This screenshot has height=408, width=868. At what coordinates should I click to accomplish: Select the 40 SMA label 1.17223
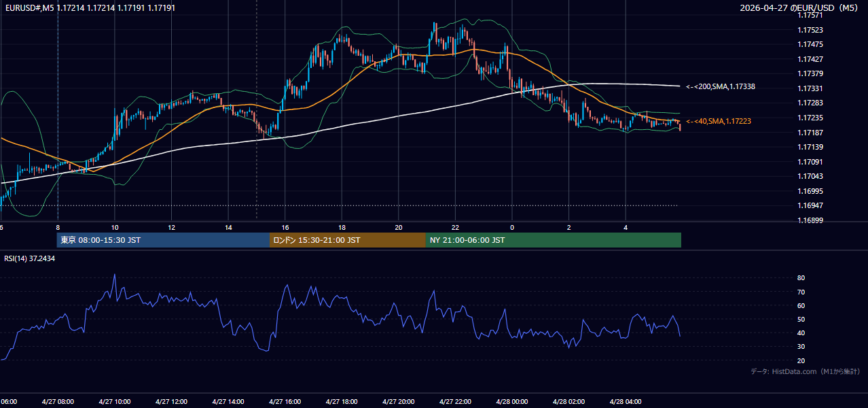719,121
